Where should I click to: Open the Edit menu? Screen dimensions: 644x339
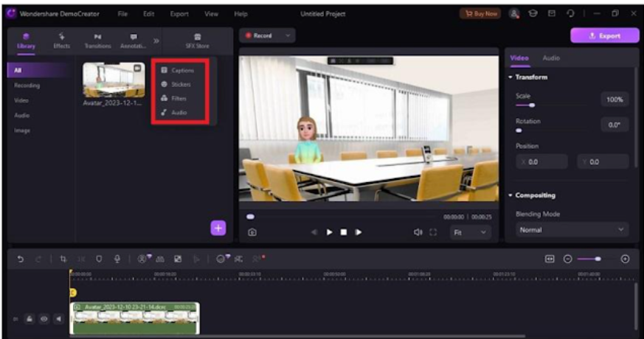coord(149,14)
